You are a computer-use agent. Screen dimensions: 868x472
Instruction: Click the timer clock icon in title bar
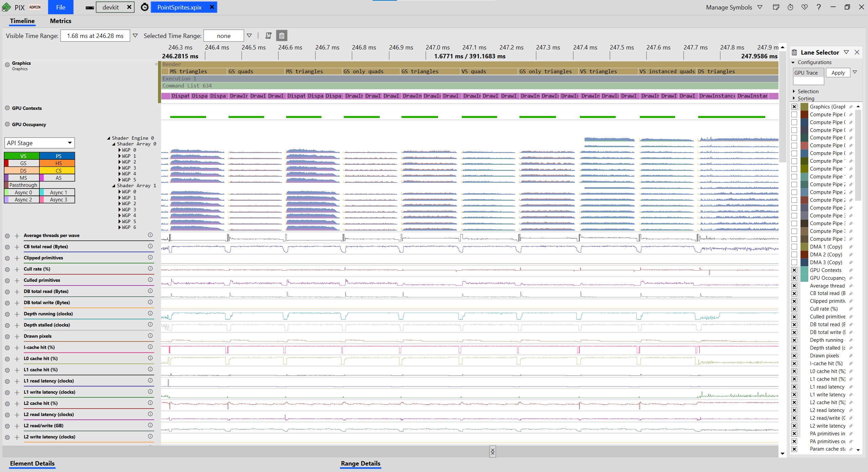[790, 7]
